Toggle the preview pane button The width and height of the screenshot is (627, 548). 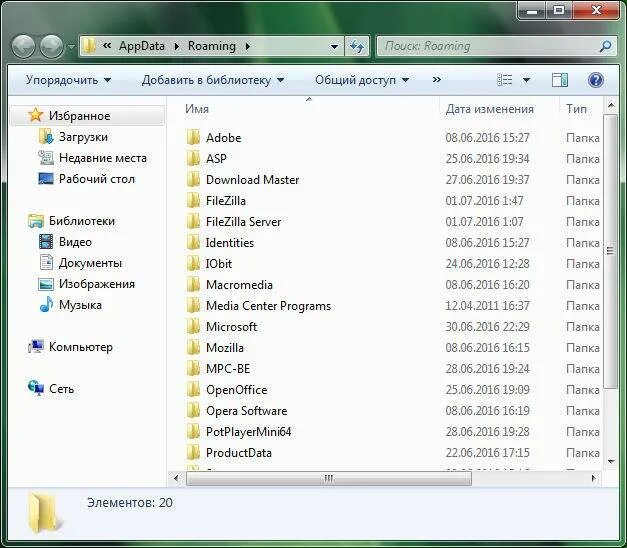tap(560, 80)
